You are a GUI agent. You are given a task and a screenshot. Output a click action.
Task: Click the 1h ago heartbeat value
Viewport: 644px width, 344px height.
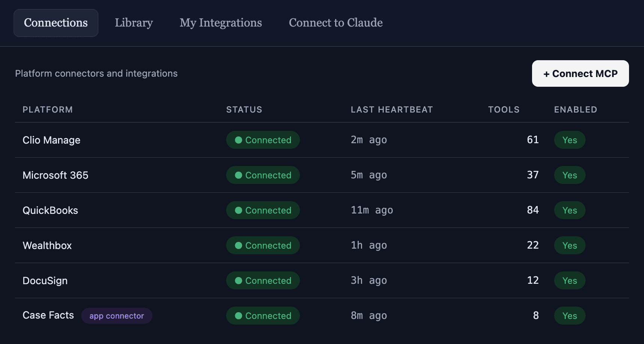click(369, 245)
